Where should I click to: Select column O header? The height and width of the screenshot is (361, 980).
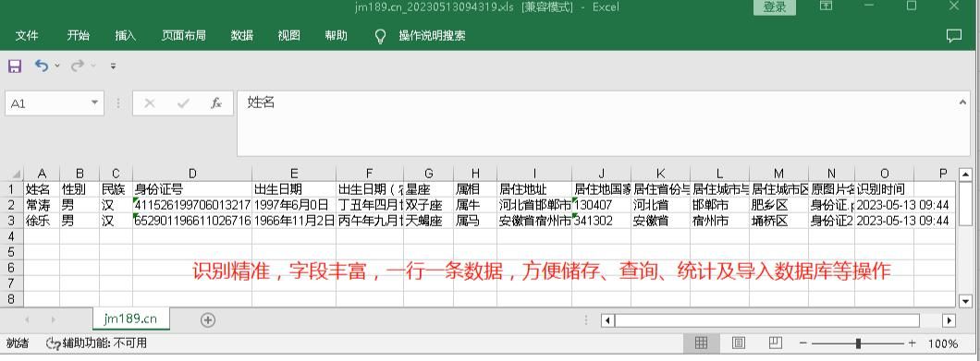pyautogui.click(x=884, y=174)
